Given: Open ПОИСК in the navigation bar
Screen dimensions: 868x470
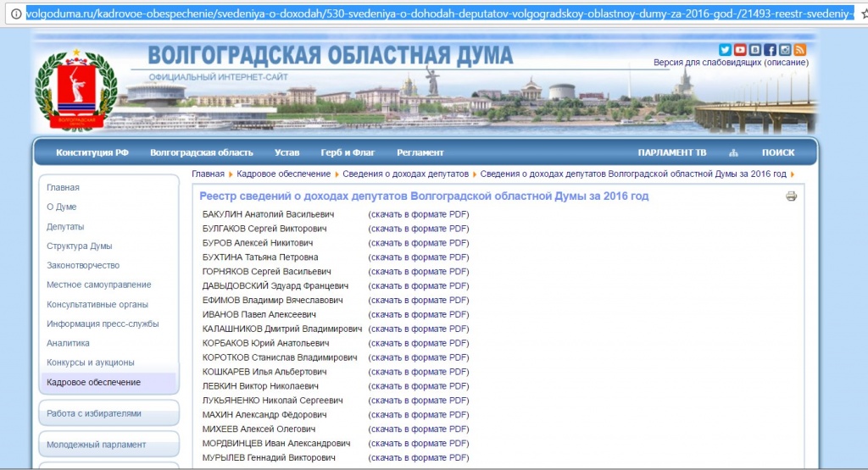Looking at the screenshot, I should (778, 152).
